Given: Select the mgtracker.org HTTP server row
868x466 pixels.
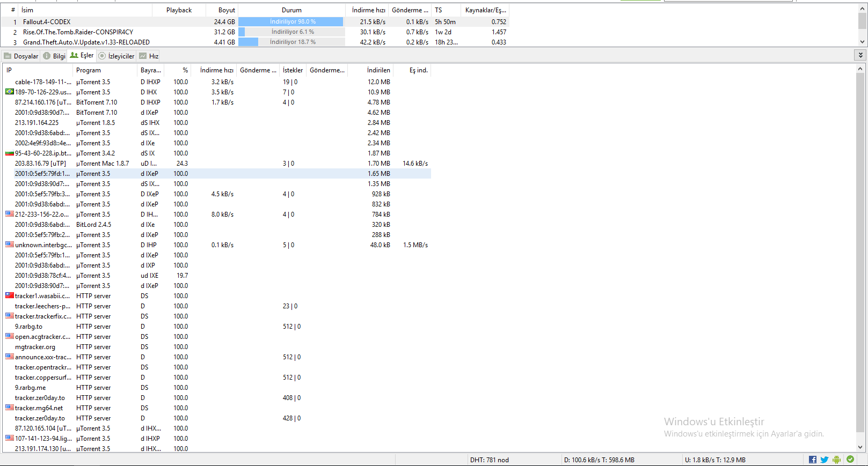Looking at the screenshot, I should (x=217, y=347).
